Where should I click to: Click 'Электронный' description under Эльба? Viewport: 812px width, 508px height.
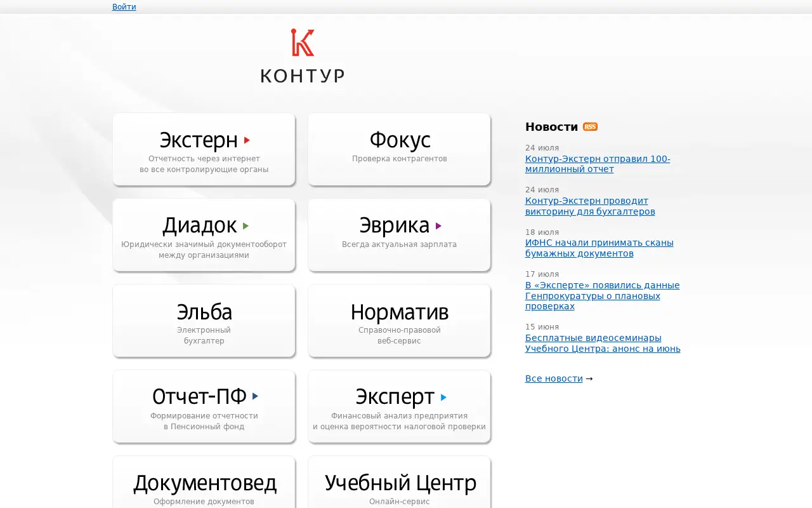coord(204,330)
